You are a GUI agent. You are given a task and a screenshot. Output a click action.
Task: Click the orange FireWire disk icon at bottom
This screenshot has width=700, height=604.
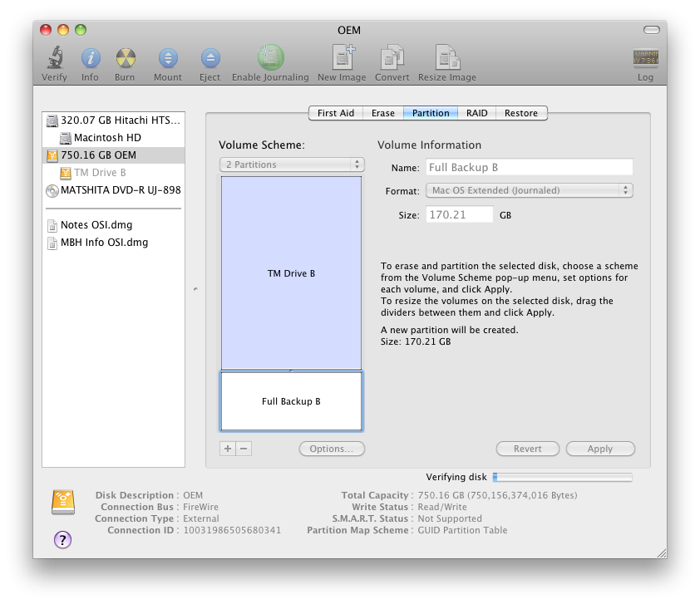63,503
